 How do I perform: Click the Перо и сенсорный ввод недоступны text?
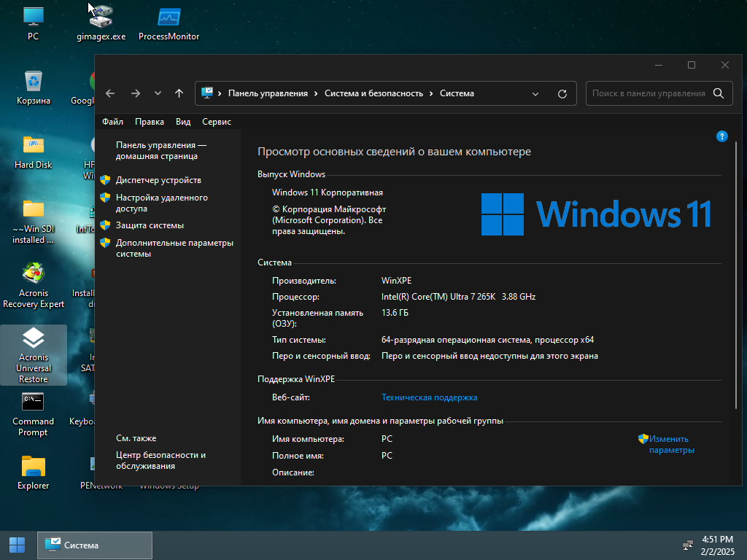pyautogui.click(x=489, y=356)
